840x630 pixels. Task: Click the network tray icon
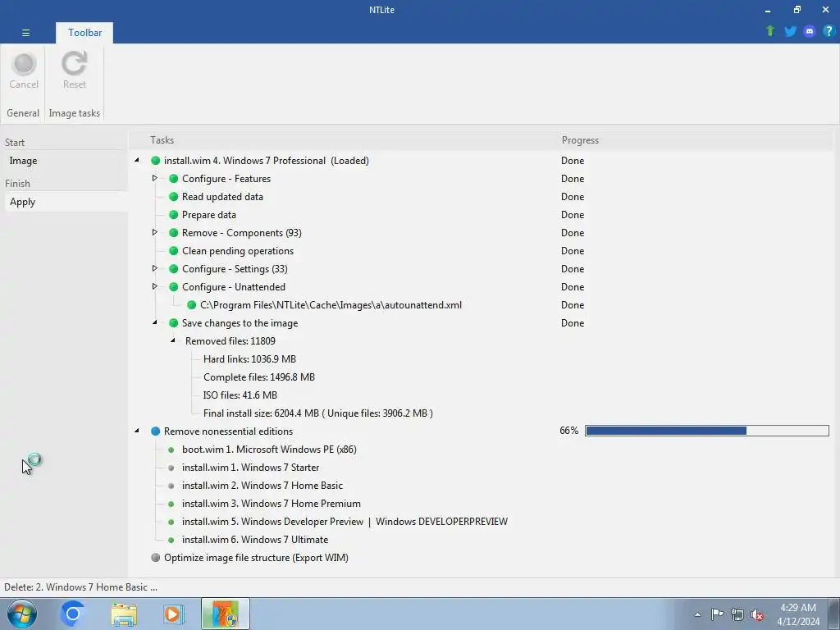pyautogui.click(x=737, y=614)
